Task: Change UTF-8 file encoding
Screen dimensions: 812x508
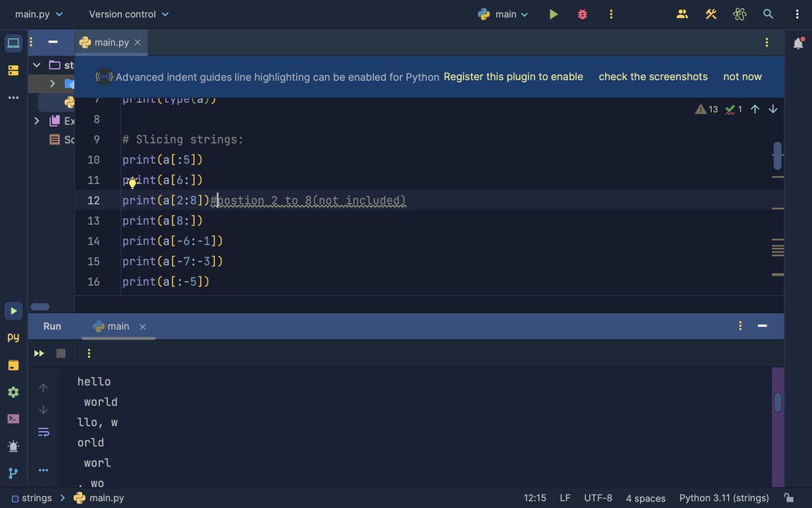Action: click(598, 498)
